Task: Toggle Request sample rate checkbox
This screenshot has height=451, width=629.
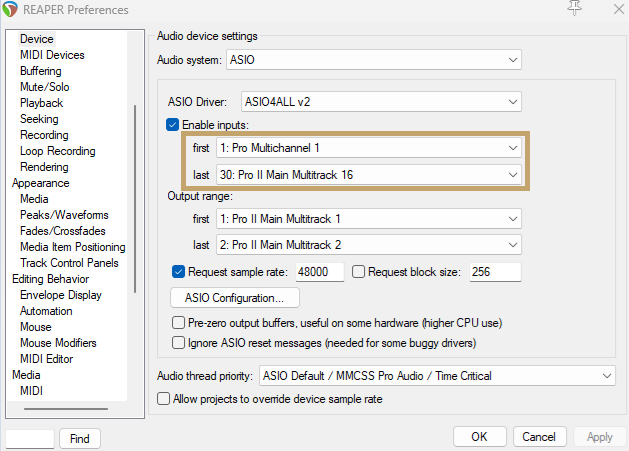Action: point(179,272)
